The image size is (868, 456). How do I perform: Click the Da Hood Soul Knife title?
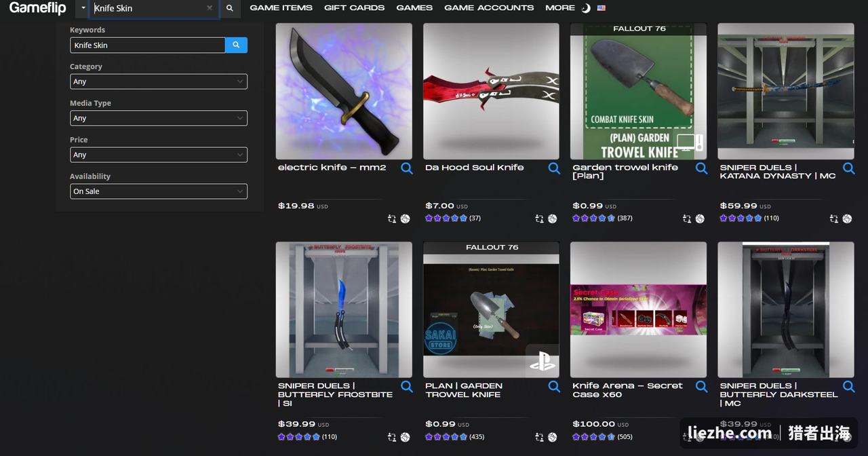click(474, 168)
